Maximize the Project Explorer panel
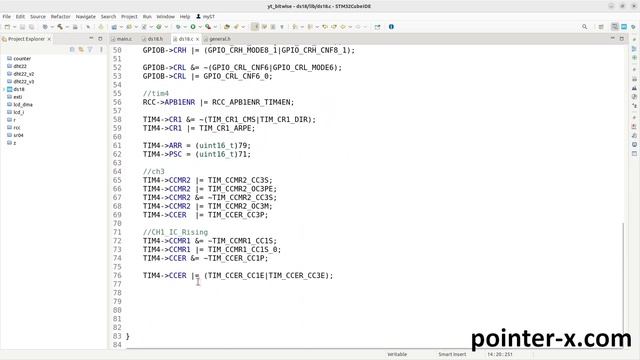This screenshot has width=640, height=360. 100,39
